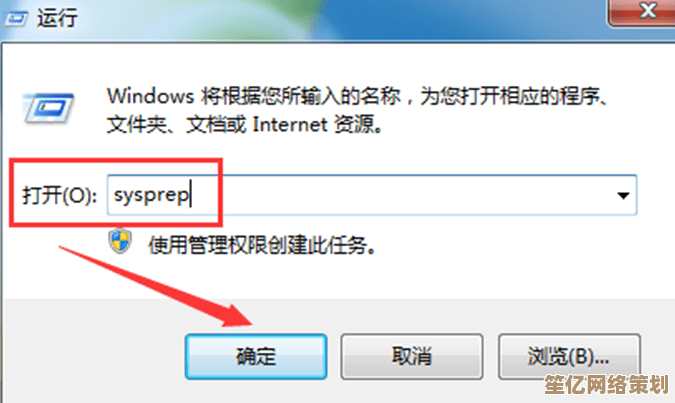Click the typed sysprep text
The width and height of the screenshot is (675, 403).
(151, 195)
